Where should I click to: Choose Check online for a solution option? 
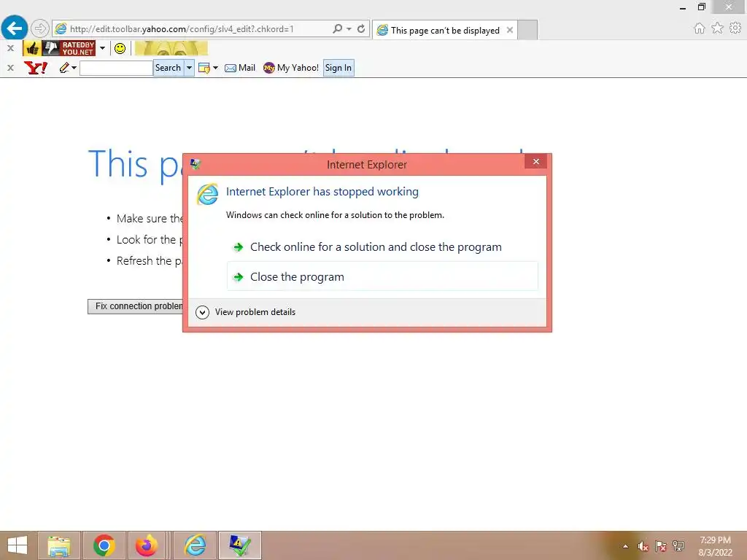pos(382,246)
